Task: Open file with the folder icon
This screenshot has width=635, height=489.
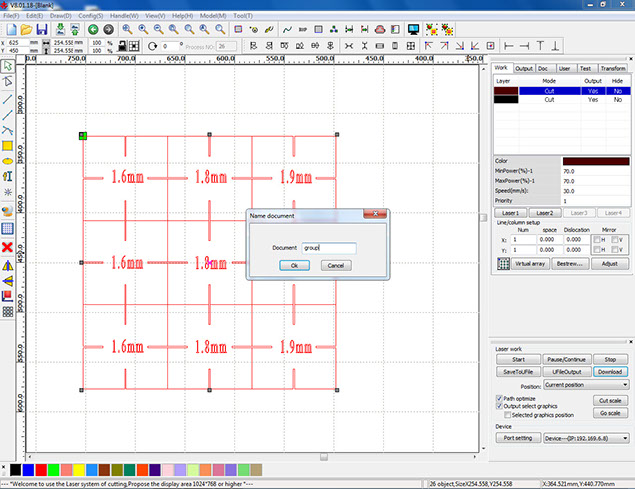Action: coord(26,30)
